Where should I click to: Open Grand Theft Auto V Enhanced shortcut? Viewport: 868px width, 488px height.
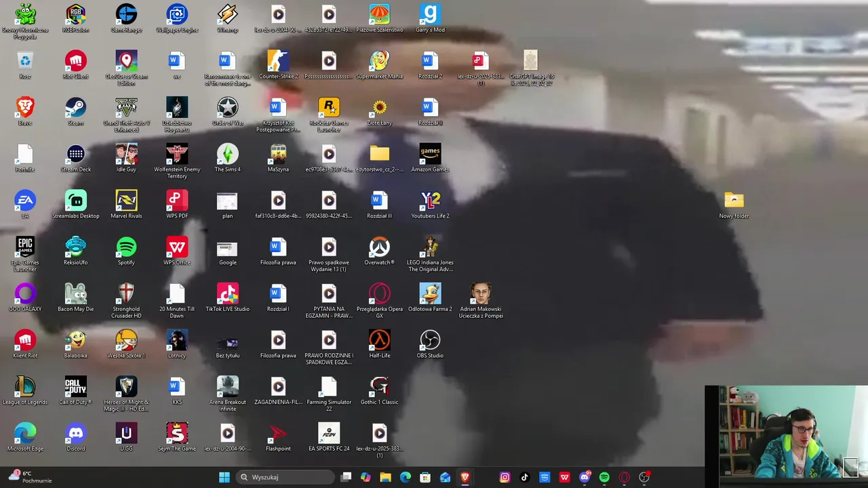pos(126,115)
